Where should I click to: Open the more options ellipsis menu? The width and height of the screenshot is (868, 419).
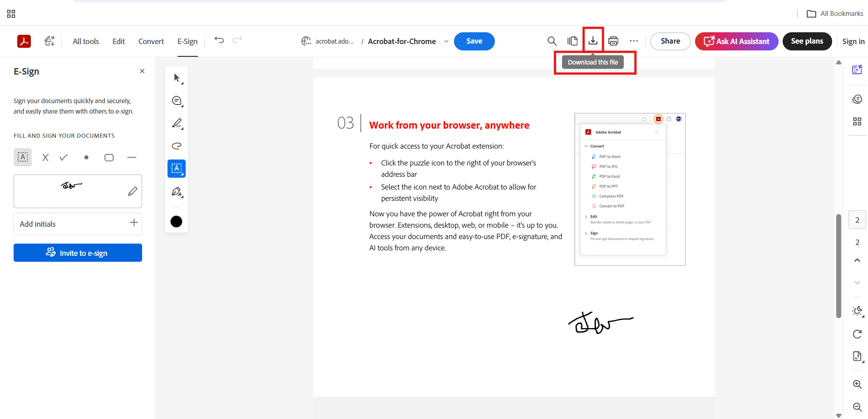(x=634, y=41)
